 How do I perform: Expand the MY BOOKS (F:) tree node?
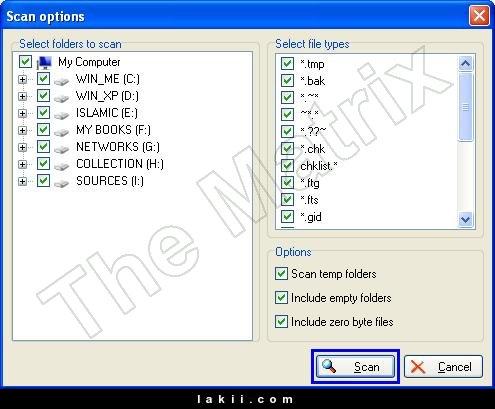coord(22,130)
